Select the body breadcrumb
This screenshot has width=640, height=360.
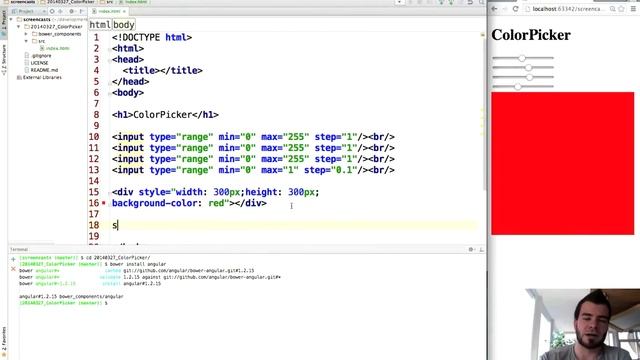[x=123, y=24]
